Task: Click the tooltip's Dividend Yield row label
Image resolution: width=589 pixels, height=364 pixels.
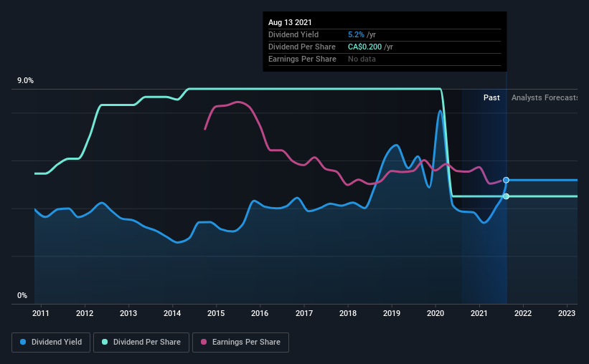Action: pos(293,34)
